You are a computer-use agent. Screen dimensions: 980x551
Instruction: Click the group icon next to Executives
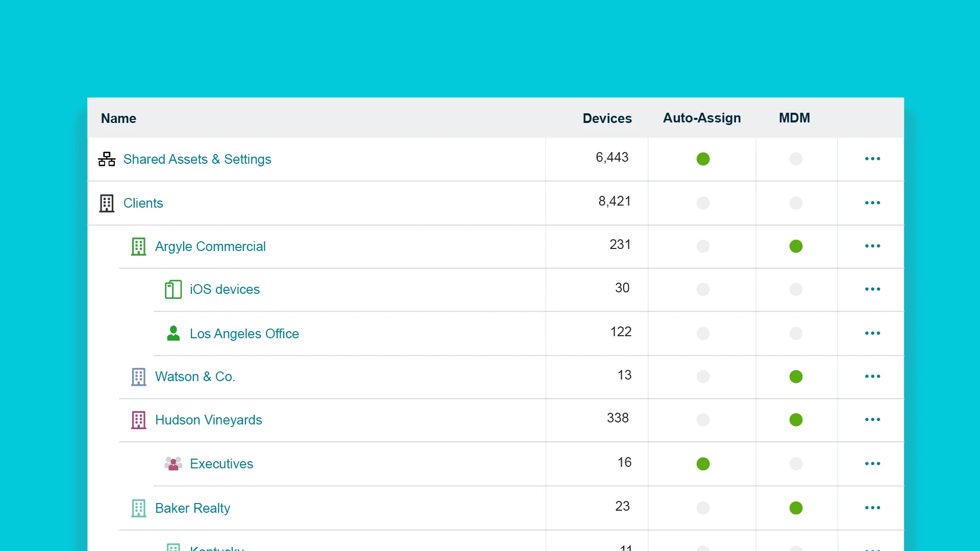(x=173, y=464)
